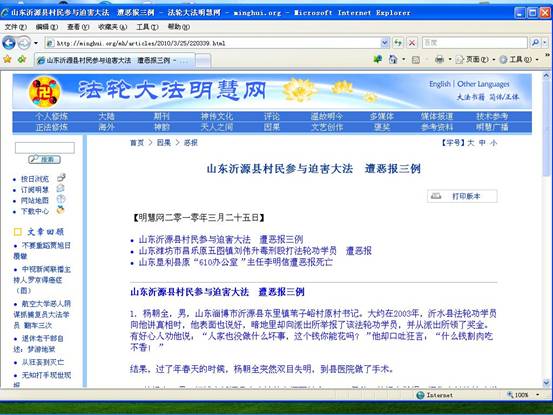Click the 网站地图 sidebar link

(x=35, y=201)
